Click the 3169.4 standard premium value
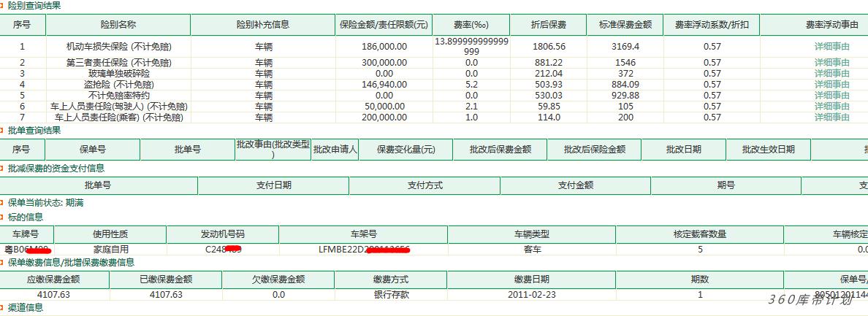This screenshot has width=868, height=316. 625,47
